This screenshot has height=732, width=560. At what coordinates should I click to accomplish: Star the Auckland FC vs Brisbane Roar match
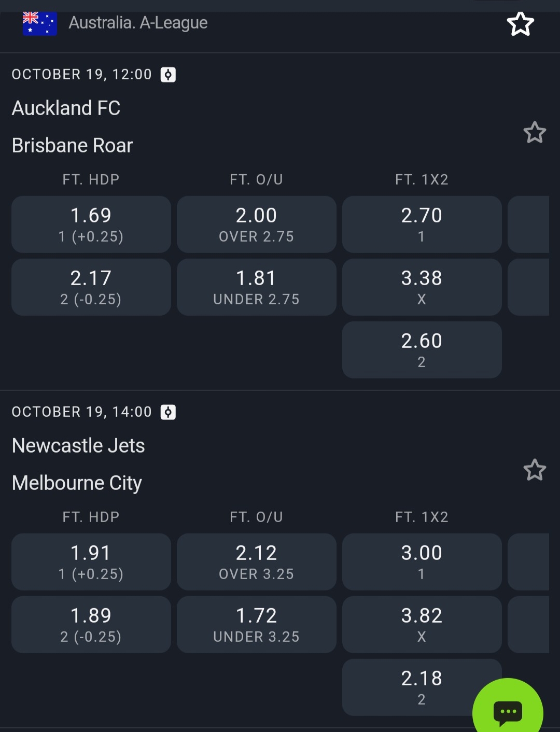point(535,133)
